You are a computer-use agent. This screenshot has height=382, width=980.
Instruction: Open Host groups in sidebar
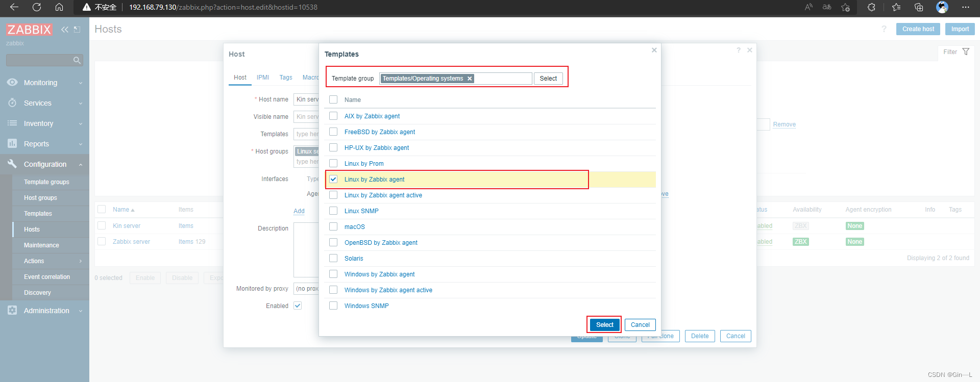point(40,198)
